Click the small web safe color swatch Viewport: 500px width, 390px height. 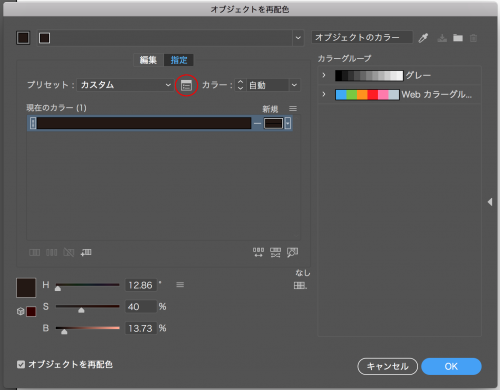coord(31,312)
